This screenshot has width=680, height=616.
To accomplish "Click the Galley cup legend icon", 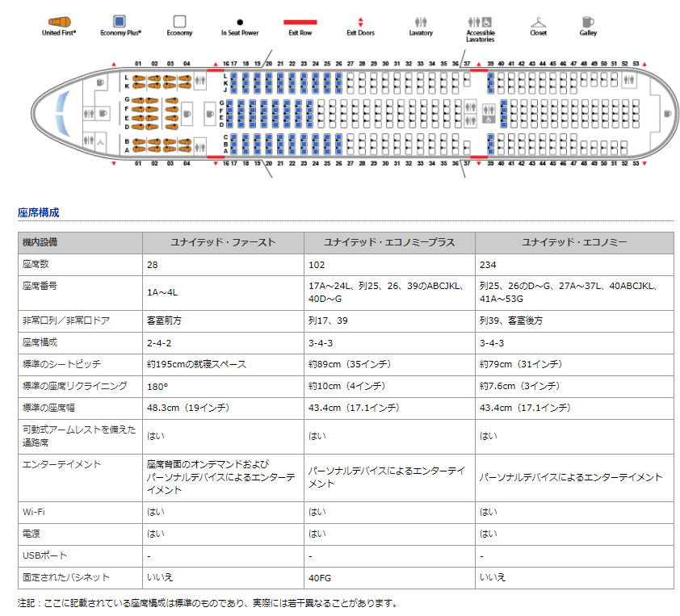I will coord(587,22).
